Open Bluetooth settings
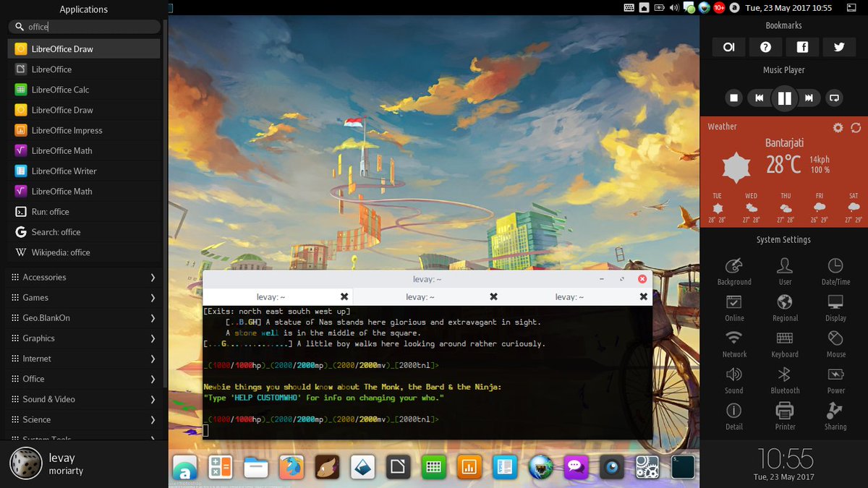The image size is (868, 488). [x=785, y=380]
